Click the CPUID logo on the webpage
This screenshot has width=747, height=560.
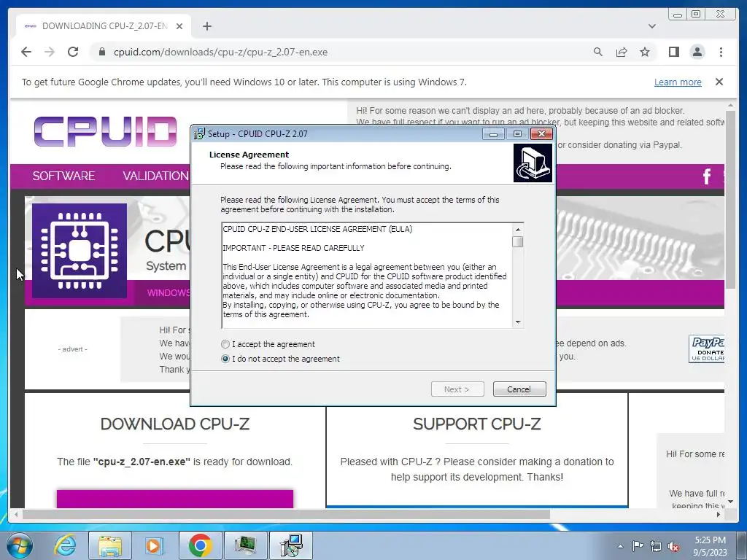click(105, 131)
